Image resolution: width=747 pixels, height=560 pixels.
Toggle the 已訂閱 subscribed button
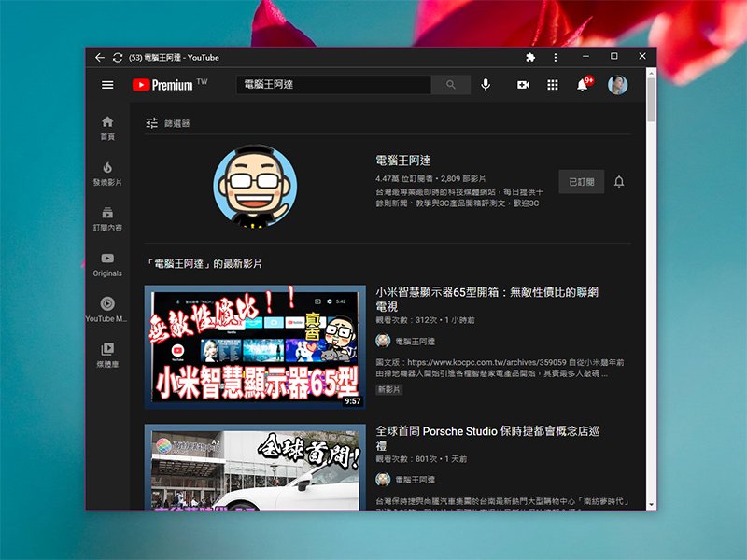click(581, 182)
